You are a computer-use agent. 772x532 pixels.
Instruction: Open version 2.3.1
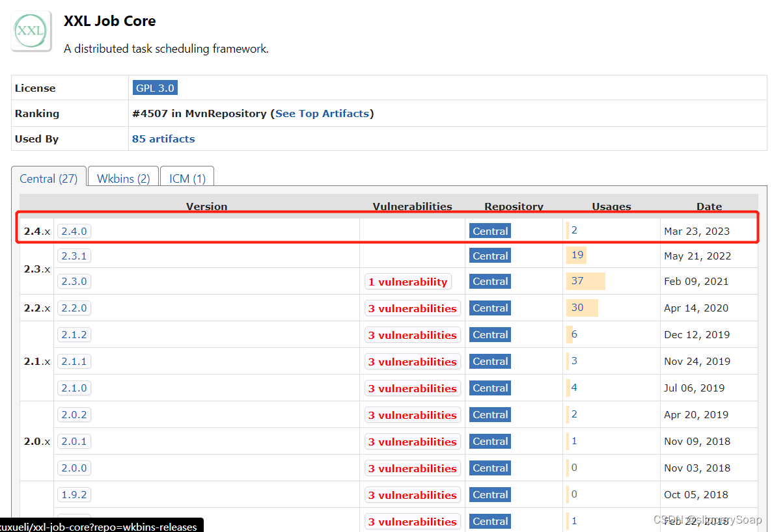pyautogui.click(x=74, y=256)
